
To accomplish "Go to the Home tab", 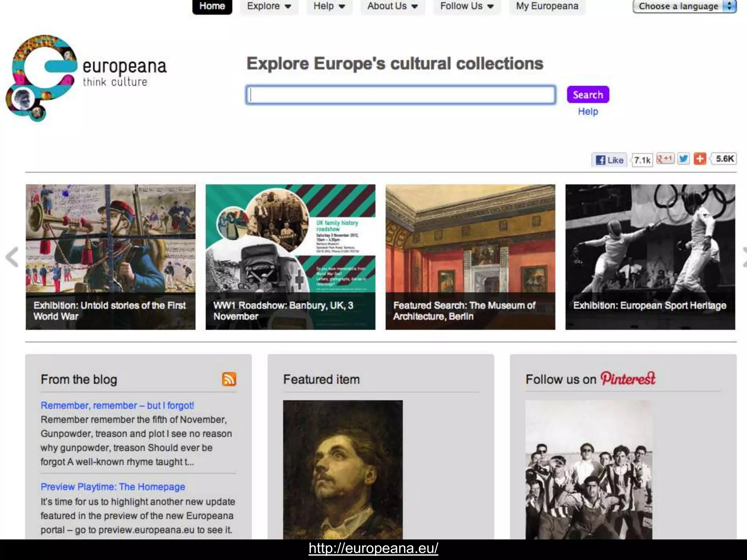I will [x=212, y=6].
